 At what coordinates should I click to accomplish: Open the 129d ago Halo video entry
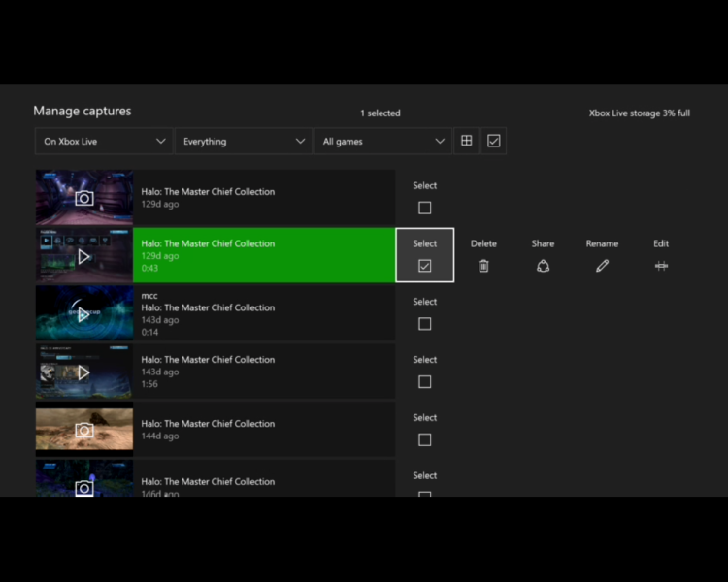[263, 256]
